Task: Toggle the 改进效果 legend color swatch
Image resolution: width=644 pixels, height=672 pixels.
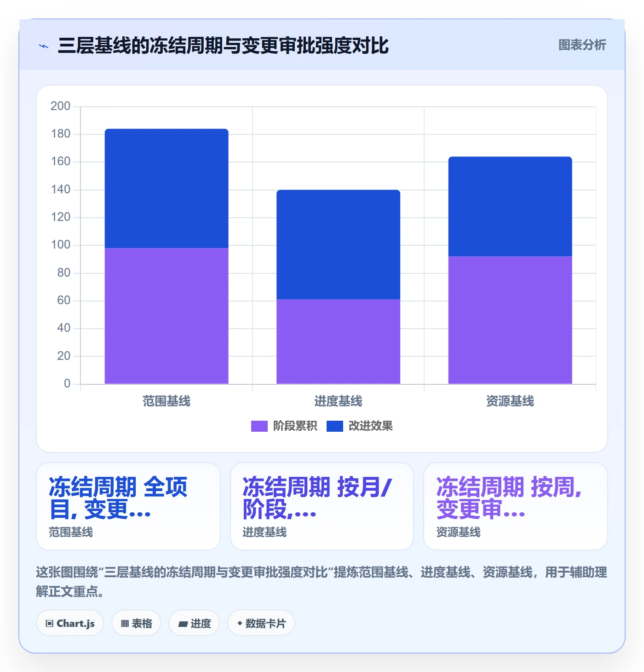Action: (334, 426)
